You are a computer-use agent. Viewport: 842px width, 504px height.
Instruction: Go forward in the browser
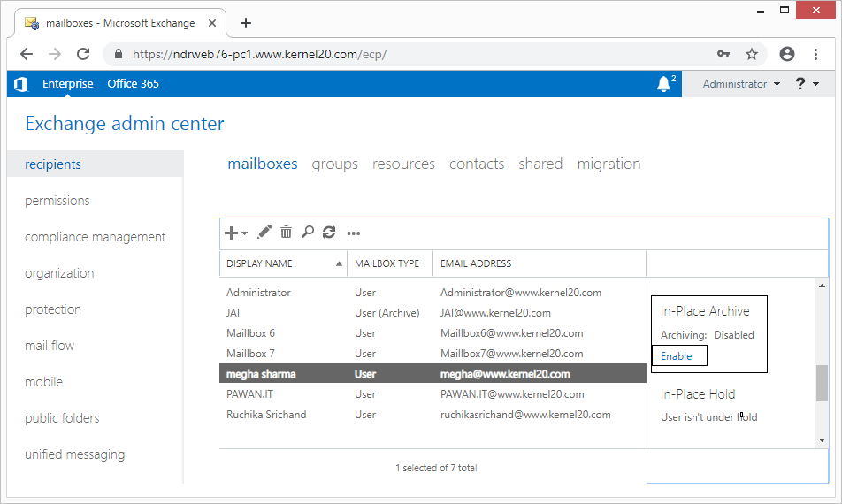[x=55, y=54]
